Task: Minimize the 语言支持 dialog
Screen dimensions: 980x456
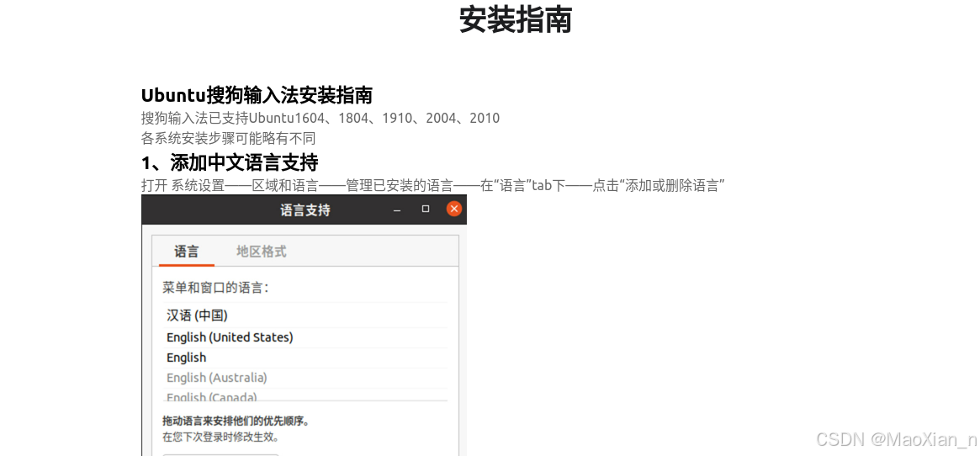Action: click(x=396, y=209)
